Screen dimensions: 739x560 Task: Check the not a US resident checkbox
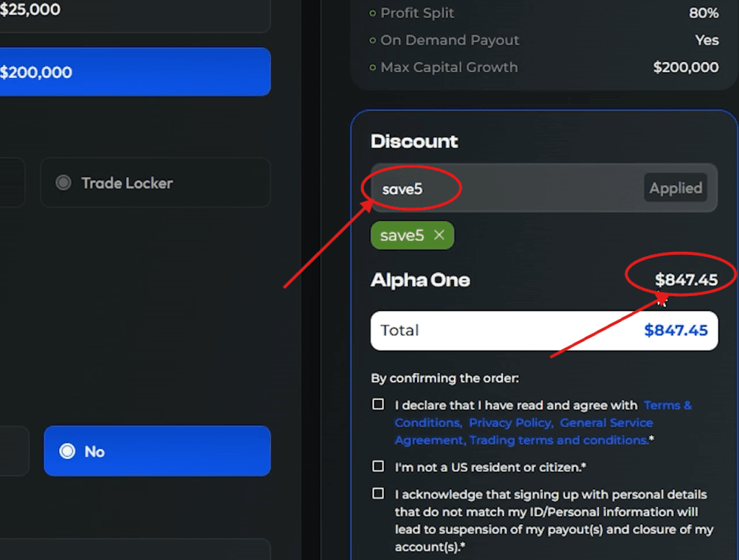377,466
